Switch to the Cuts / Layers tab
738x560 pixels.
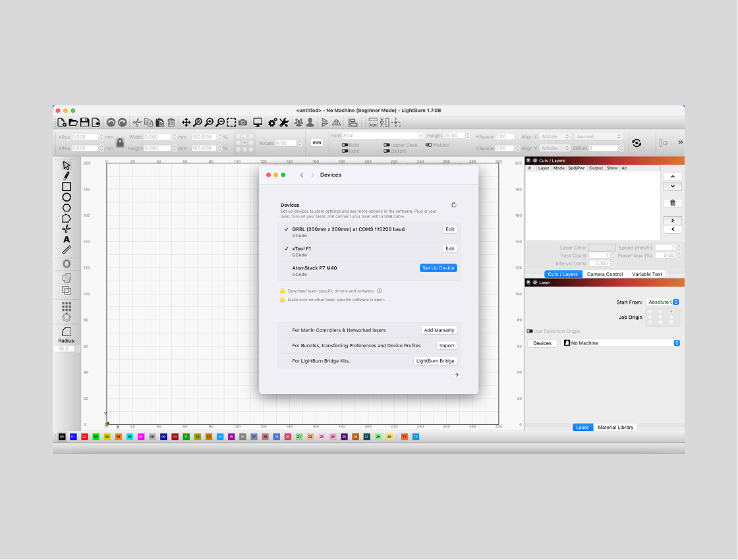click(x=563, y=274)
